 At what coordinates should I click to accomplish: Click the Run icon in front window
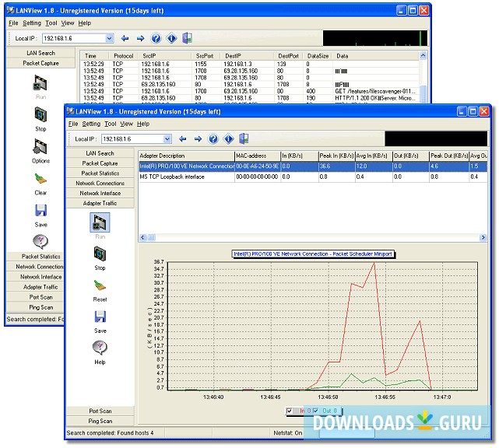point(100,222)
